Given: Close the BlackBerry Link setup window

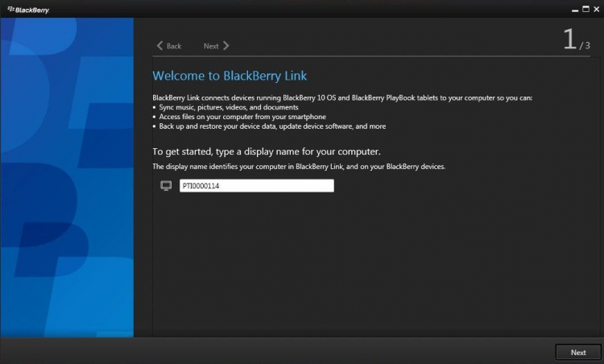Looking at the screenshot, I should [596, 9].
